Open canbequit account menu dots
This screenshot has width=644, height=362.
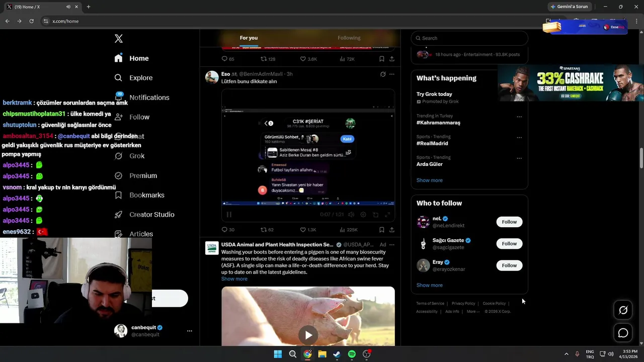(190, 331)
